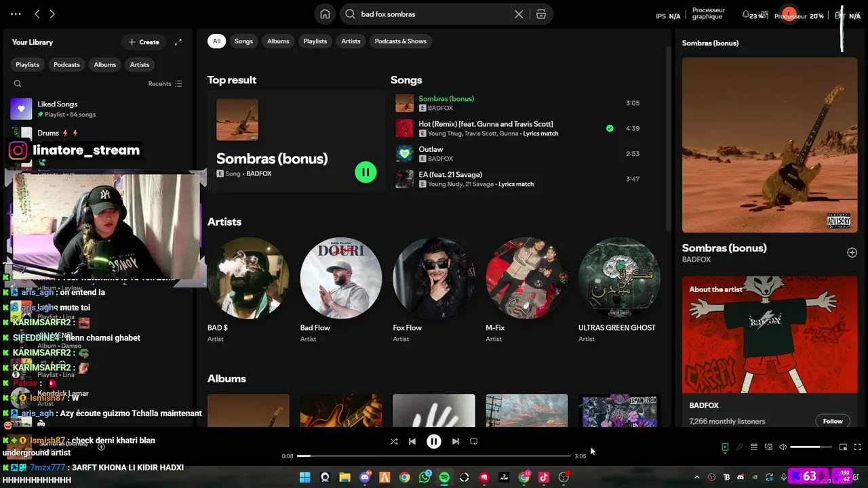Open the three-dot menu at top left
The width and height of the screenshot is (868, 488).
tap(16, 14)
